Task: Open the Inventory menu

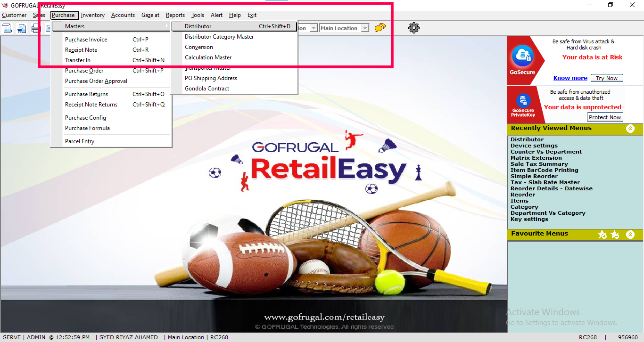Action: coord(93,15)
